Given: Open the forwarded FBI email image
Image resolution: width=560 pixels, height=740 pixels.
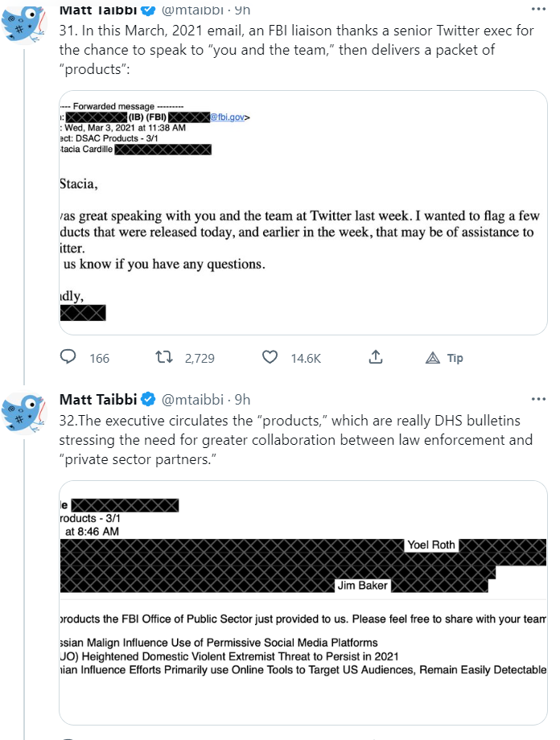Looking at the screenshot, I should pyautogui.click(x=303, y=212).
